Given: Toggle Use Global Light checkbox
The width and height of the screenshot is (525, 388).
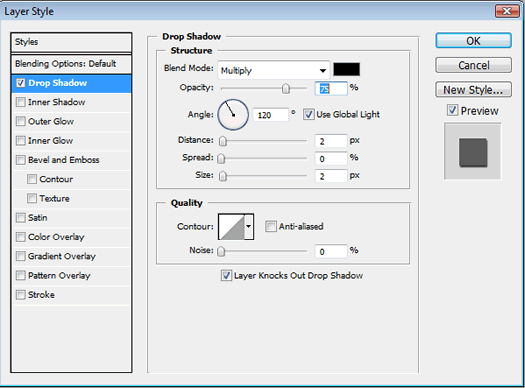Looking at the screenshot, I should [308, 114].
